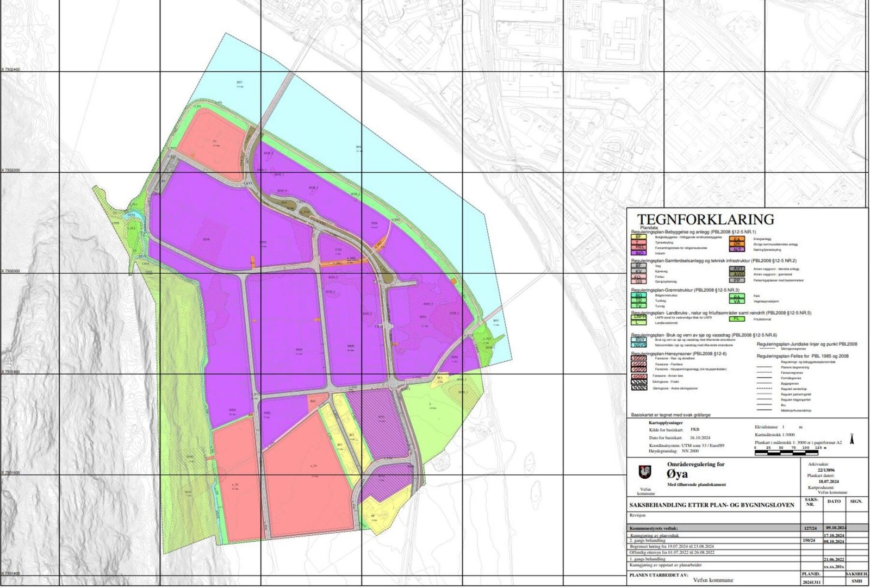870x588 pixels.
Task: Select the light blue BSV legend swatch
Action: (638, 340)
